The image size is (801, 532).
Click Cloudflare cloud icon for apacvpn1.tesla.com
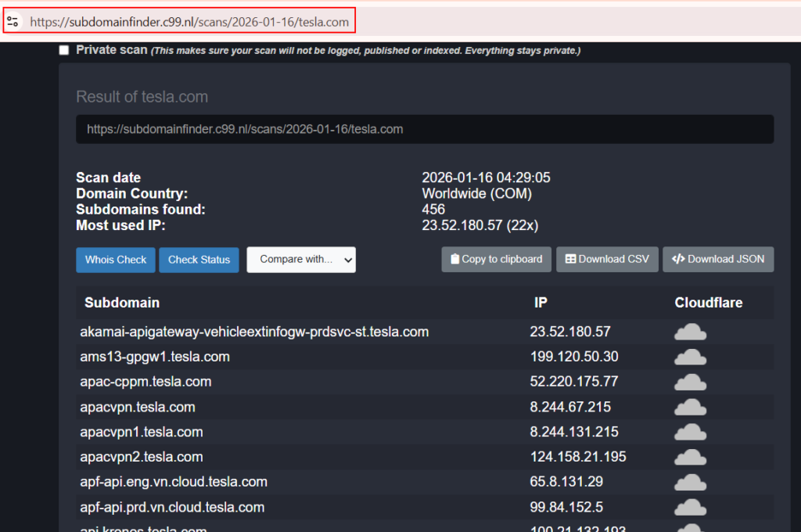click(x=690, y=433)
